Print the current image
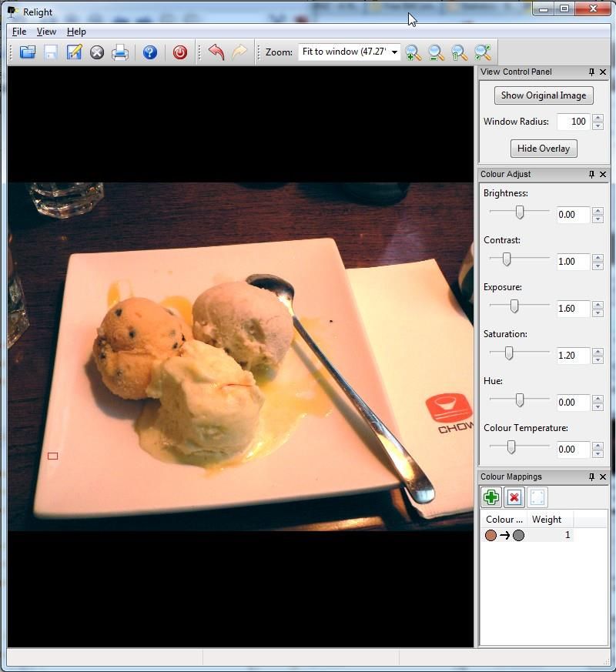The width and height of the screenshot is (616, 672). [120, 52]
